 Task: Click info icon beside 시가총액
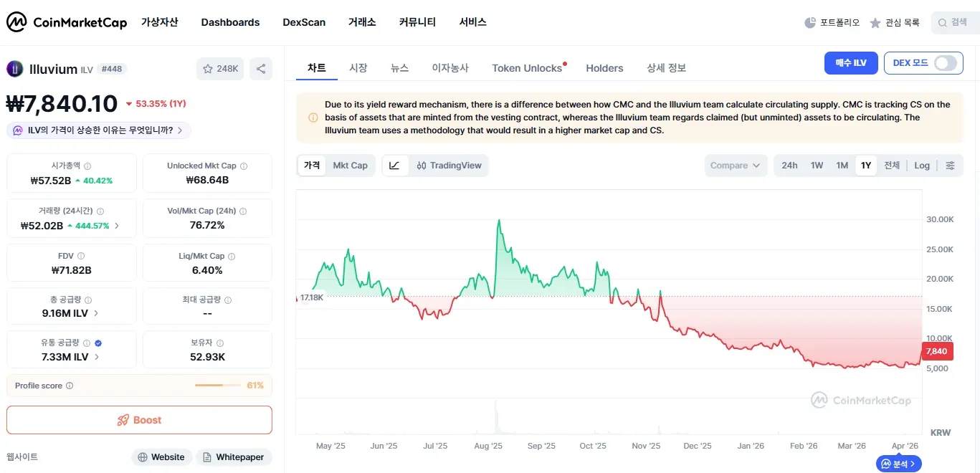point(87,166)
